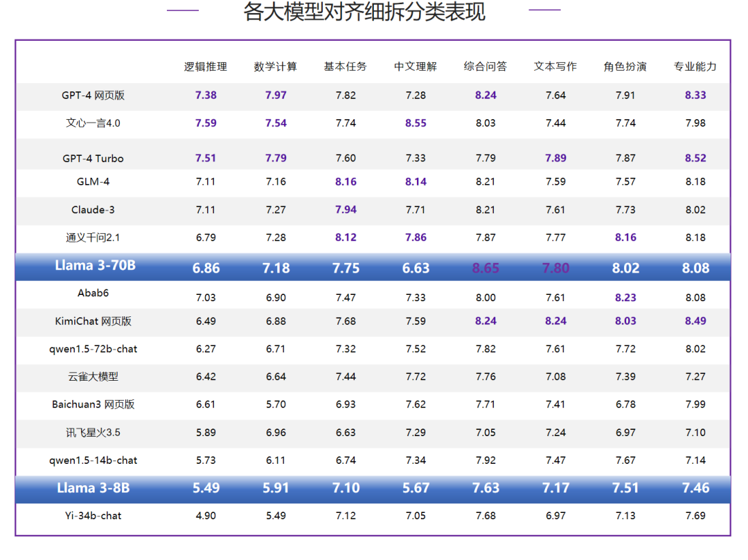Click the Claude-3 row label
The image size is (748, 560).
[93, 210]
